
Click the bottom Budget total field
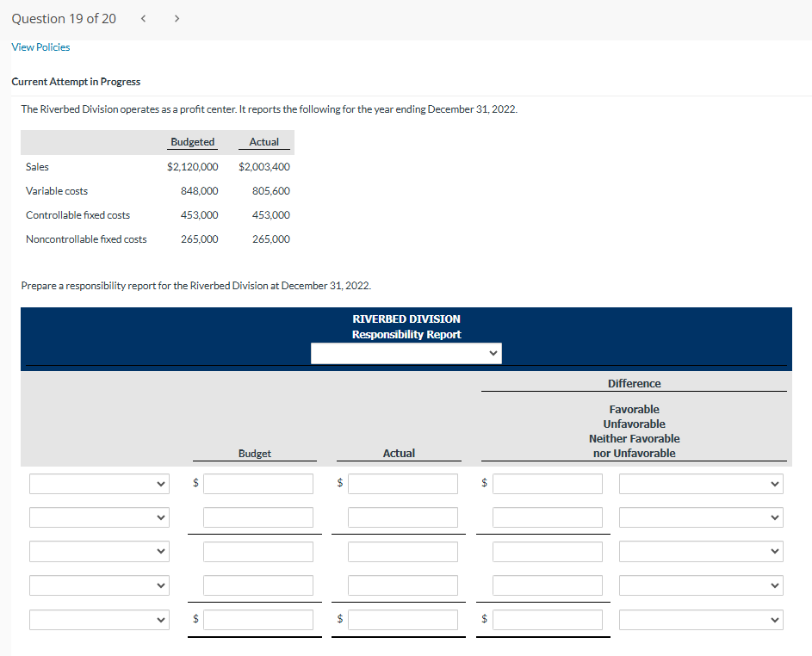coord(257,619)
